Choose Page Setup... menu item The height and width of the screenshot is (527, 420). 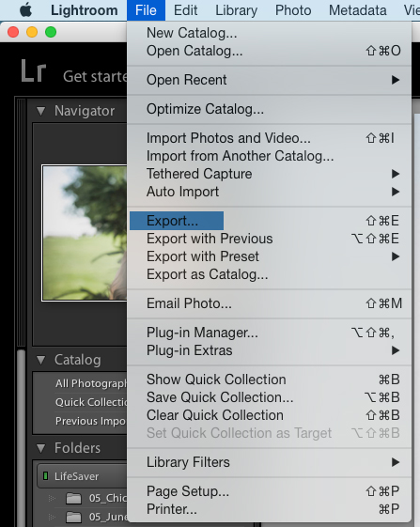click(269, 491)
